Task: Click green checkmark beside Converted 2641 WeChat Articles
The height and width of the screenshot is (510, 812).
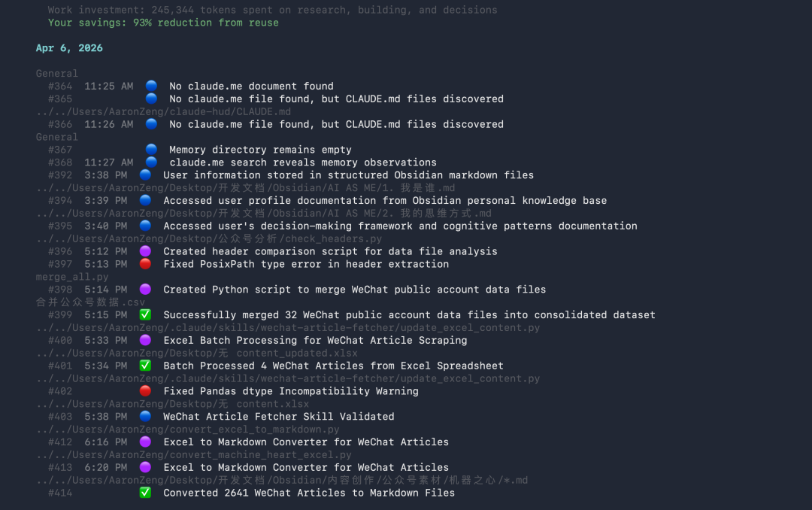Action: (145, 493)
